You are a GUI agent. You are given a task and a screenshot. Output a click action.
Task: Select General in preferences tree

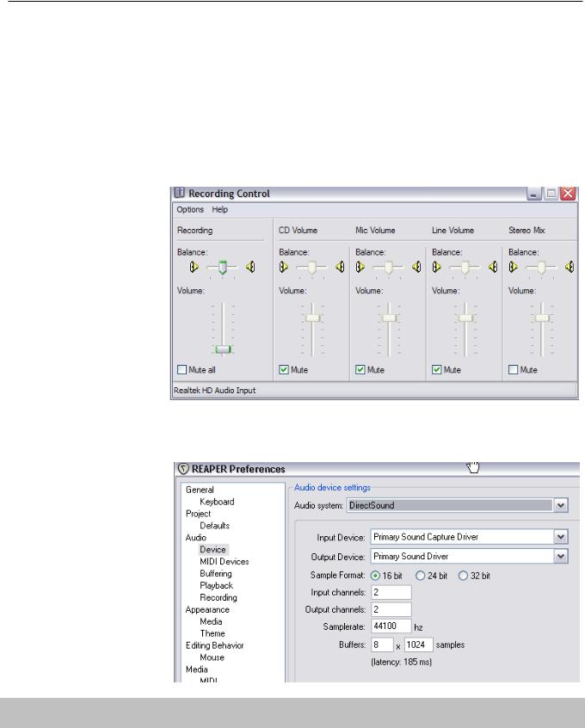tap(200, 490)
